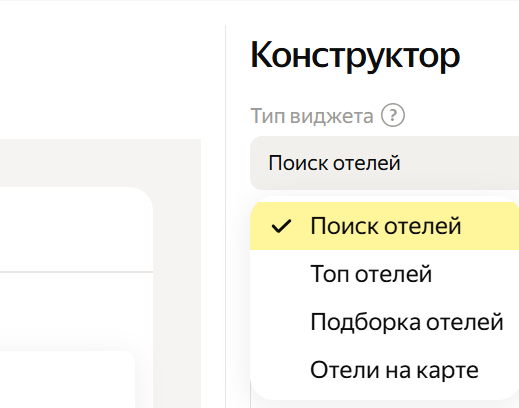Collapse the Тип виджета dropdown field
The width and height of the screenshot is (519, 408).
point(384,163)
